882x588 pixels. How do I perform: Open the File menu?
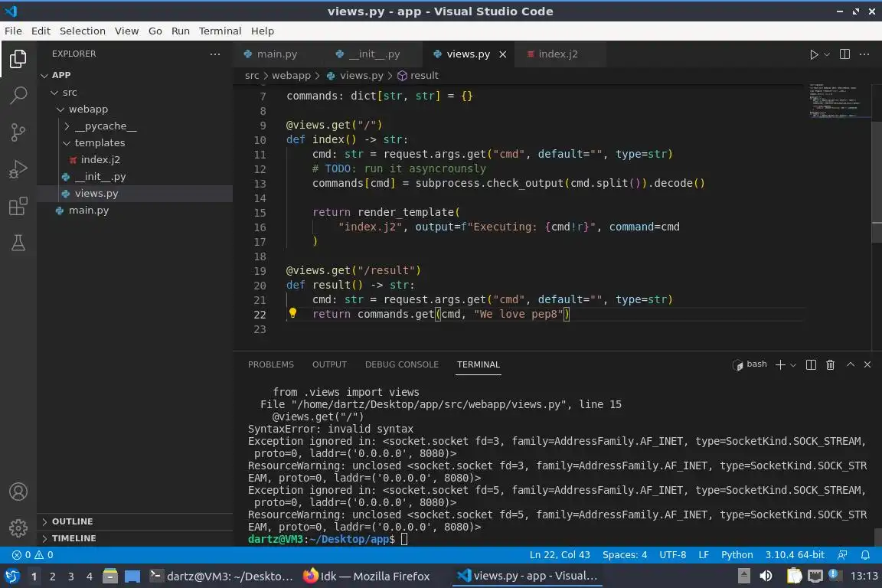pos(13,31)
